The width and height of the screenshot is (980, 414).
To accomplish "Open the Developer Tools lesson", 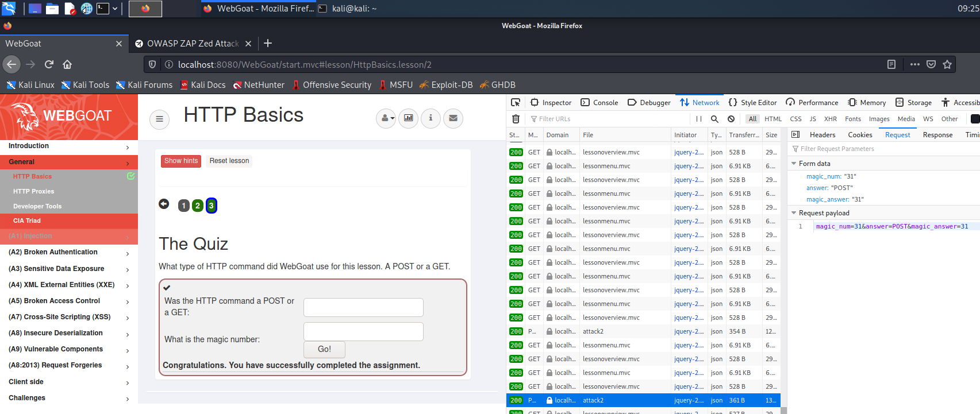I will click(37, 206).
